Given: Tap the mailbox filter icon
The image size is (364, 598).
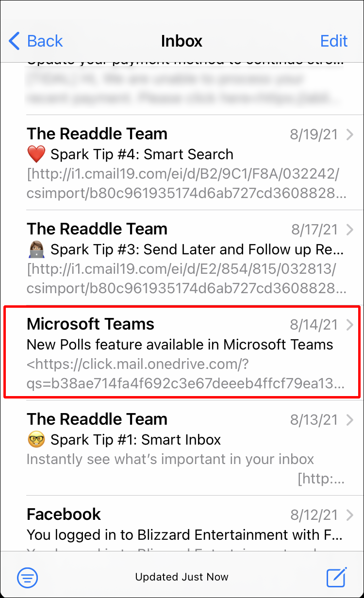Looking at the screenshot, I should (x=28, y=577).
